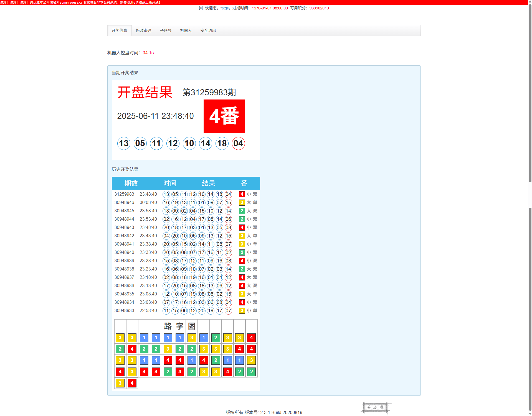Viewport: 532px width, 416px height.
Task: Click period number 30948940 in history table
Action: 124,252
